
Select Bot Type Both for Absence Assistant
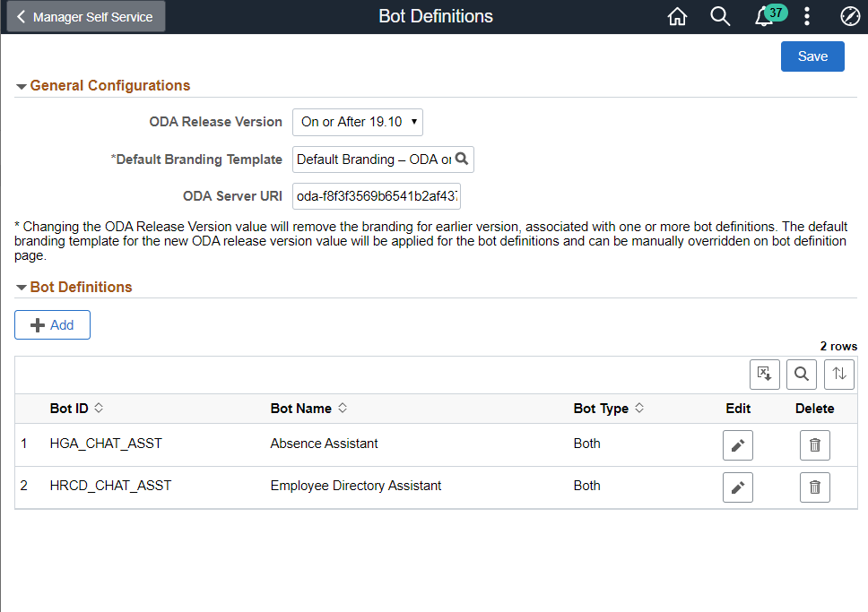[586, 444]
